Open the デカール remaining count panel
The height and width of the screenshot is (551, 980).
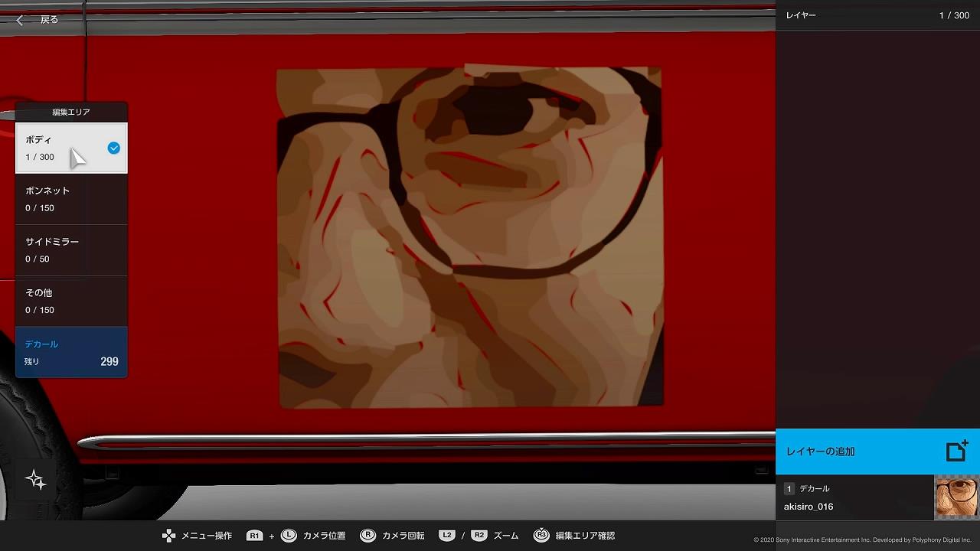tap(71, 353)
